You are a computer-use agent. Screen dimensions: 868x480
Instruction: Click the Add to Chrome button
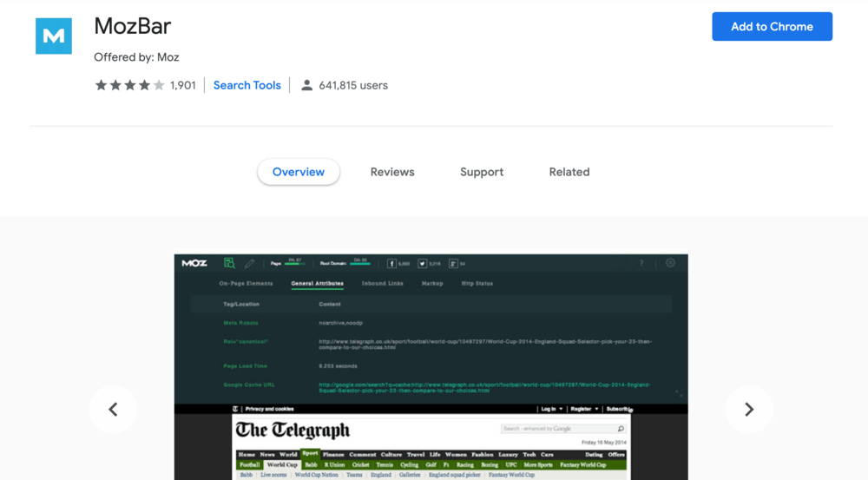pyautogui.click(x=772, y=27)
